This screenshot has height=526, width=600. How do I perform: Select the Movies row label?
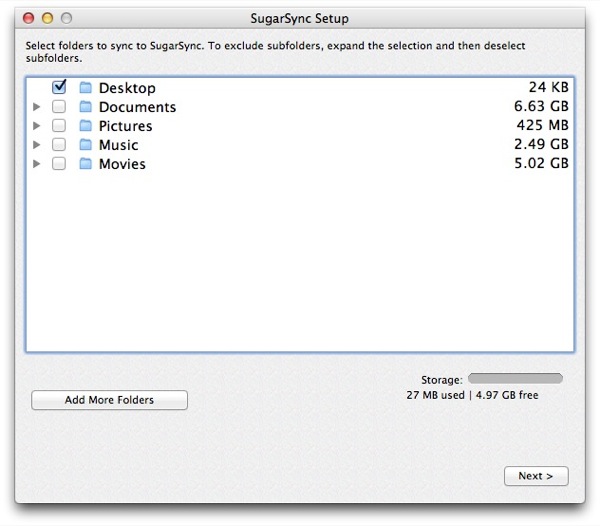coord(122,164)
